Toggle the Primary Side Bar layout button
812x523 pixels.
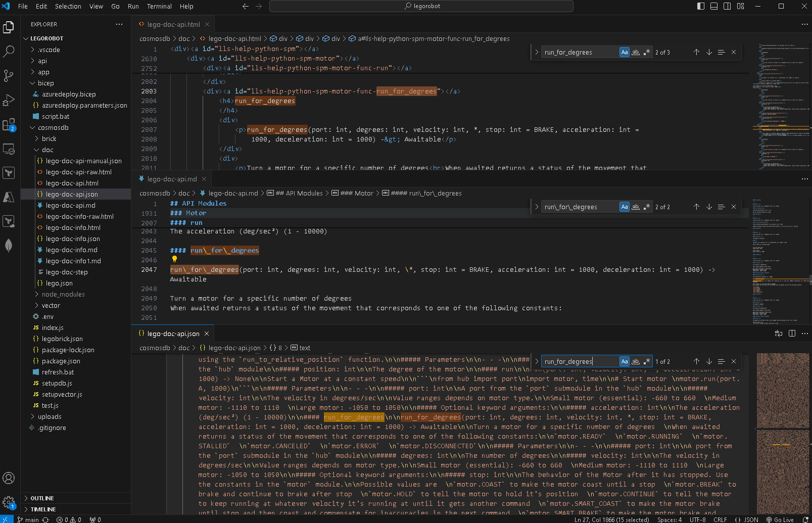(x=701, y=6)
